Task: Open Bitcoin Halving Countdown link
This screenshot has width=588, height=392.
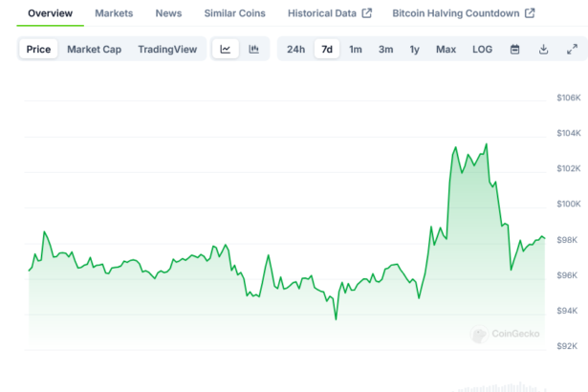Action: tap(463, 13)
